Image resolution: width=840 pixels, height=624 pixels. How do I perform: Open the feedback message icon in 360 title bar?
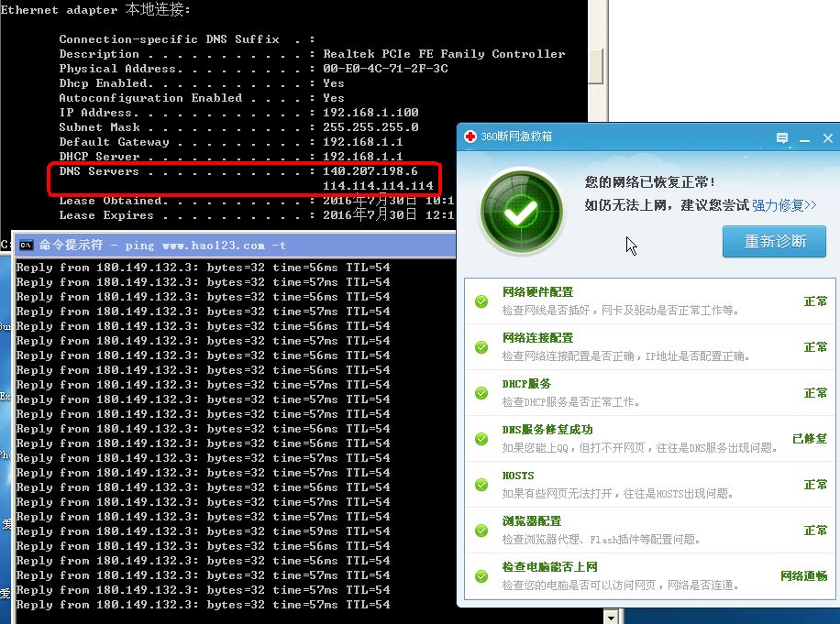tap(781, 138)
